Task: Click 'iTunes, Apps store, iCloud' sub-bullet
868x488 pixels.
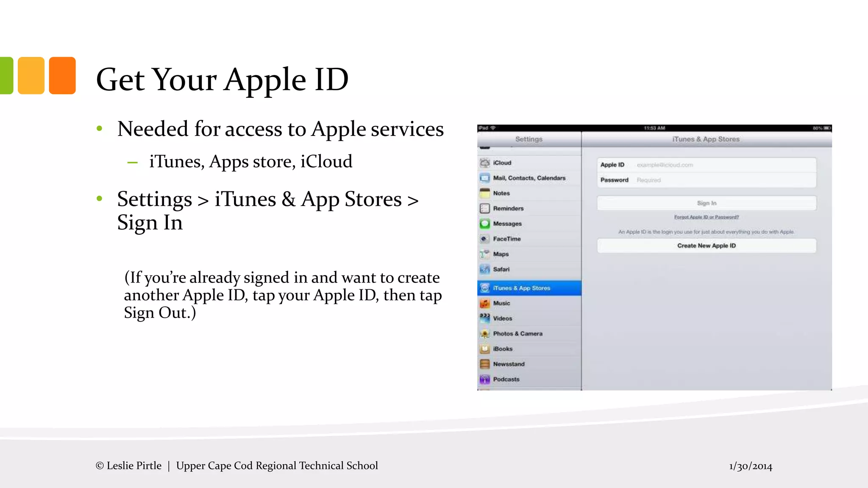Action: click(x=250, y=162)
